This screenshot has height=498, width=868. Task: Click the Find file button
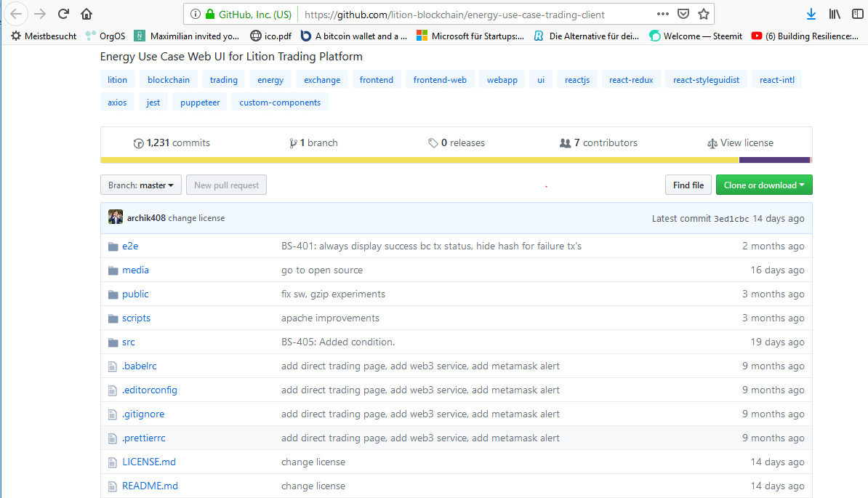[688, 185]
